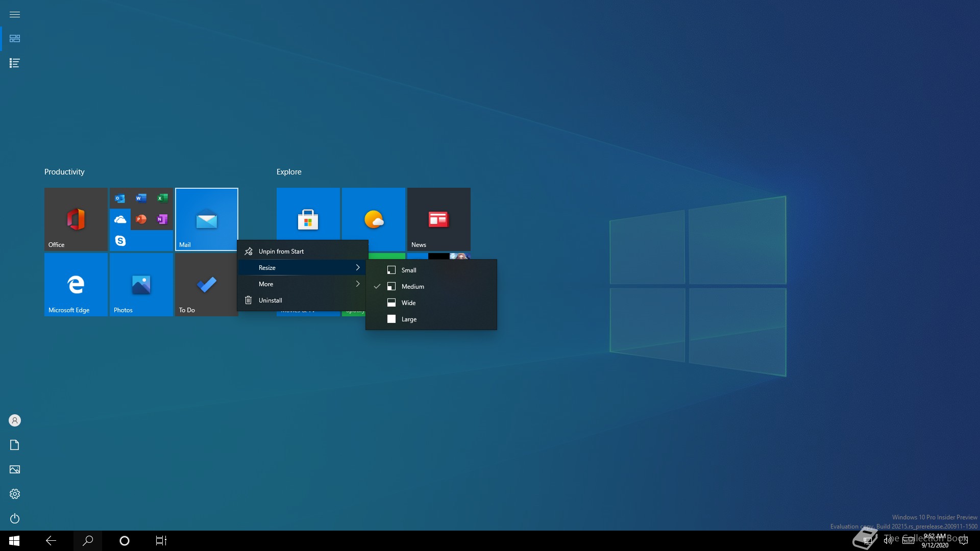The height and width of the screenshot is (551, 980).
Task: Open Cortana circle on taskbar
Action: click(125, 541)
